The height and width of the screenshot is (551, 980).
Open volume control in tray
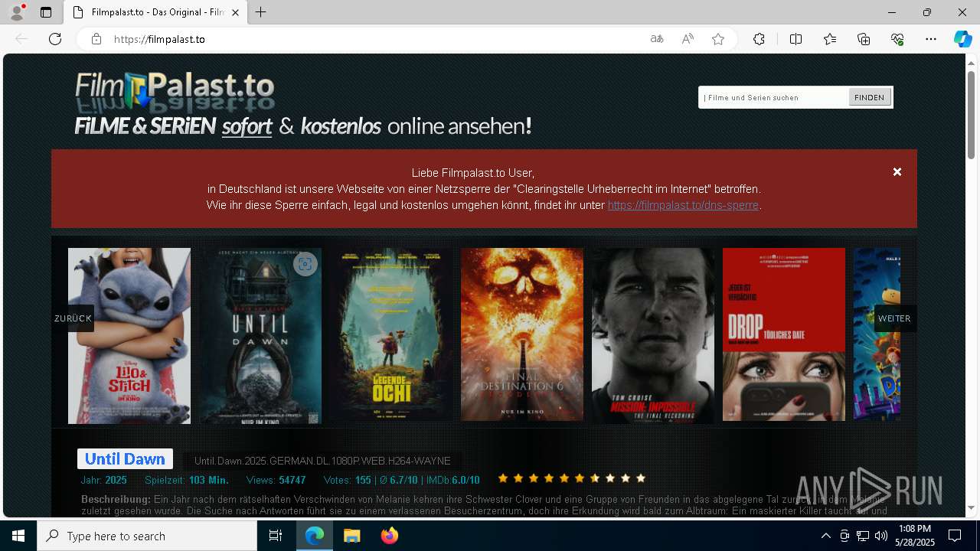(881, 536)
